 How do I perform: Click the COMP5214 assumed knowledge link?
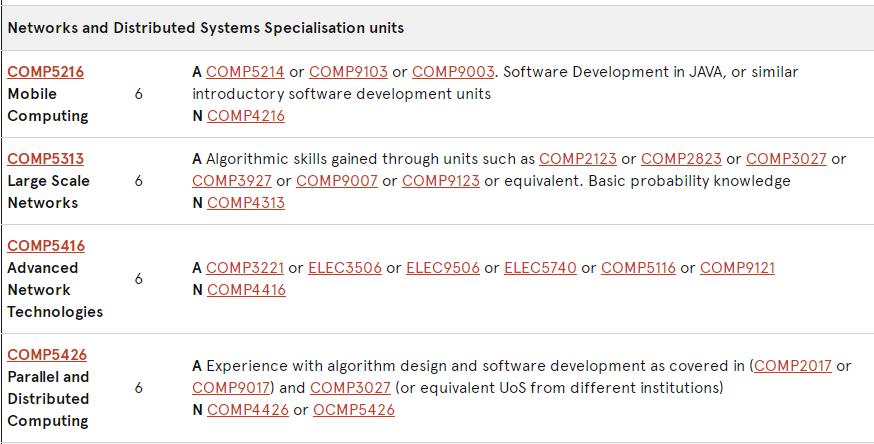tap(245, 72)
